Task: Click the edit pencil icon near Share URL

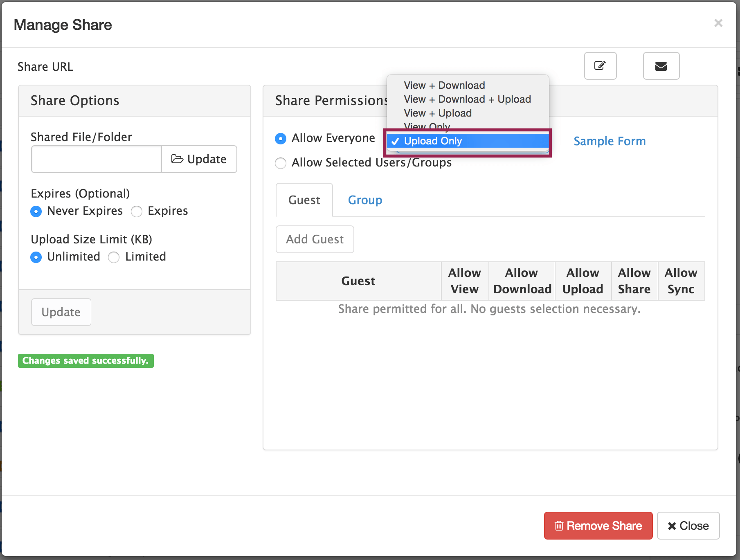Action: 600,66
